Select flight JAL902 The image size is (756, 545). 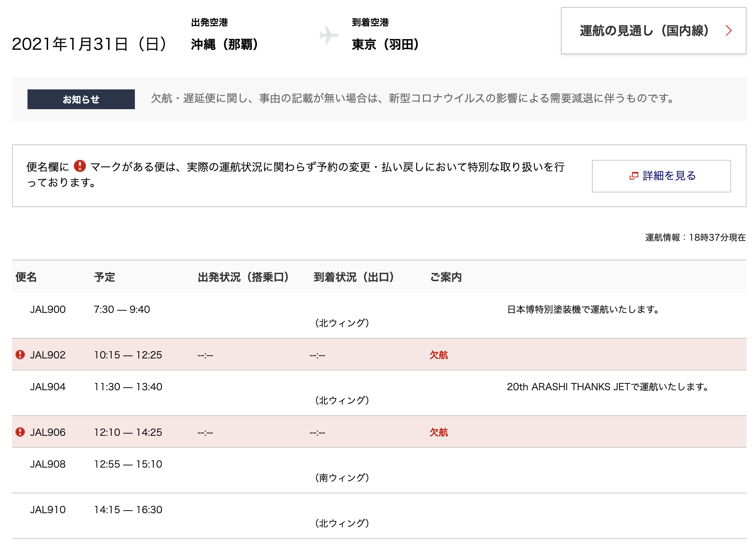click(48, 355)
